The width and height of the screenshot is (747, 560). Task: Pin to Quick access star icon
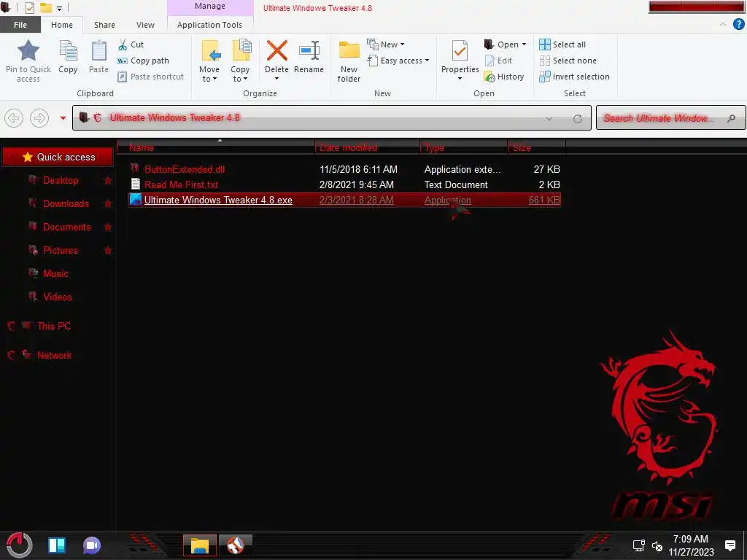[28, 50]
